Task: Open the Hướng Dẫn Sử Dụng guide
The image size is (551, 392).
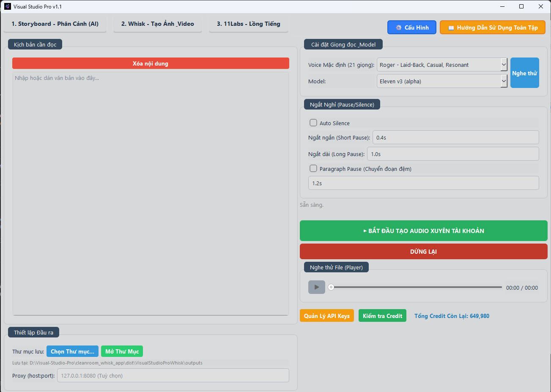Action: [492, 27]
